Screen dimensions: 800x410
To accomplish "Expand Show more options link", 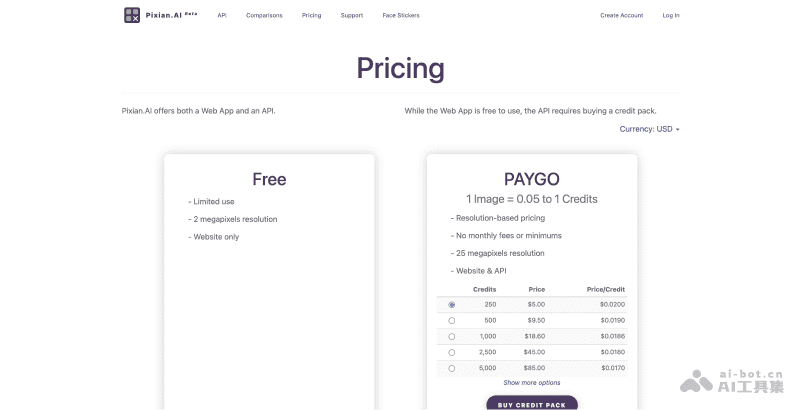I will pos(532,382).
